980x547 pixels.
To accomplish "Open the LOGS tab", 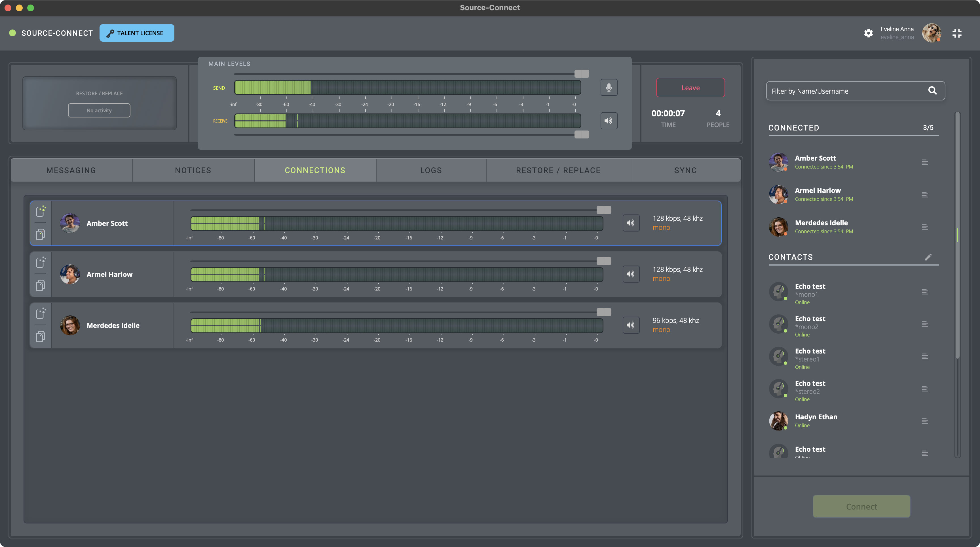I will (x=431, y=170).
